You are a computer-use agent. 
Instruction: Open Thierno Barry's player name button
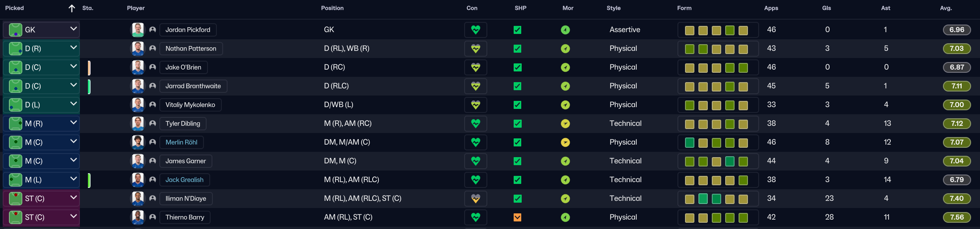185,217
